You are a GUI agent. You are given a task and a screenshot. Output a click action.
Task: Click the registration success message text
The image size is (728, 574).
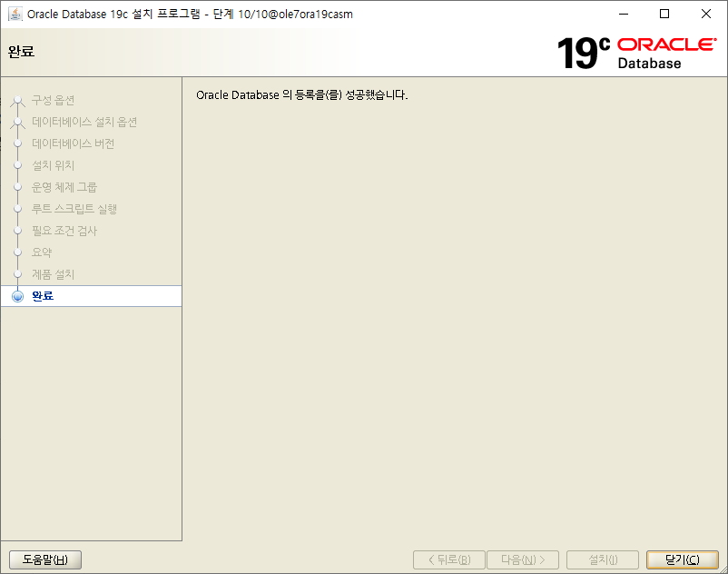[301, 94]
